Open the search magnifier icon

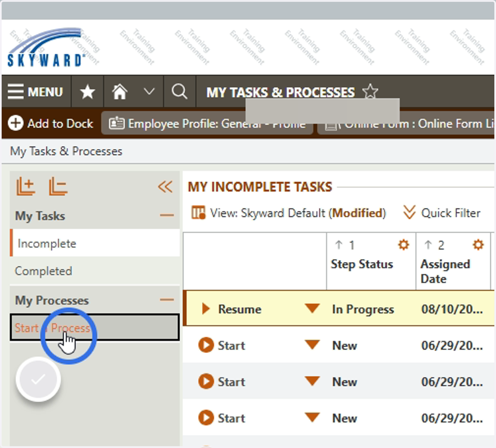click(179, 91)
